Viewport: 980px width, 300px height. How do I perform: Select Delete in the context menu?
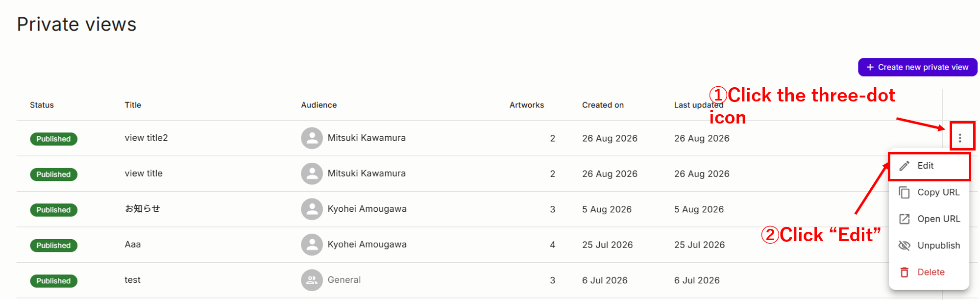point(929,272)
